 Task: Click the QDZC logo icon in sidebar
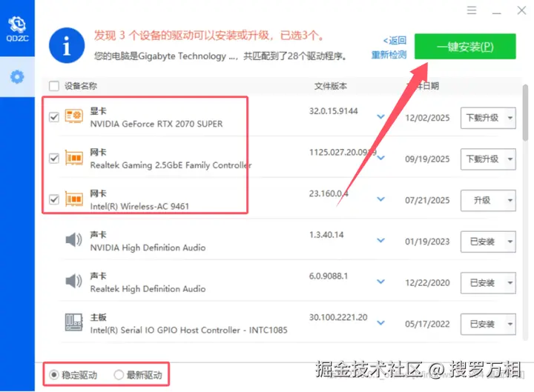point(17,29)
